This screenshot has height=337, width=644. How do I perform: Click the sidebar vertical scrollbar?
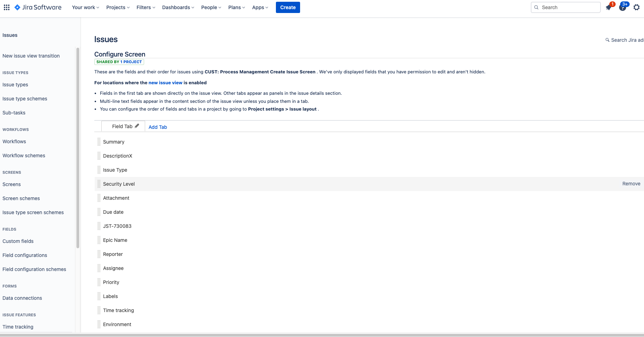coord(78,147)
